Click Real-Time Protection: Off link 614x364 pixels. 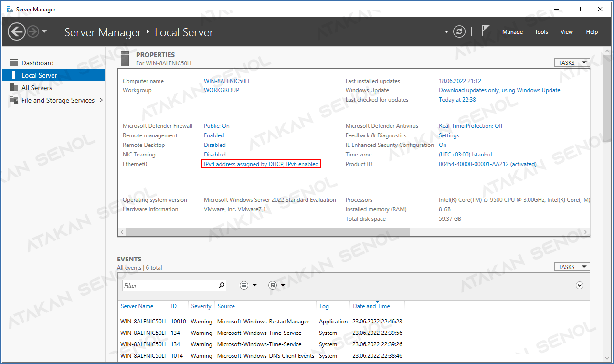coord(471,126)
